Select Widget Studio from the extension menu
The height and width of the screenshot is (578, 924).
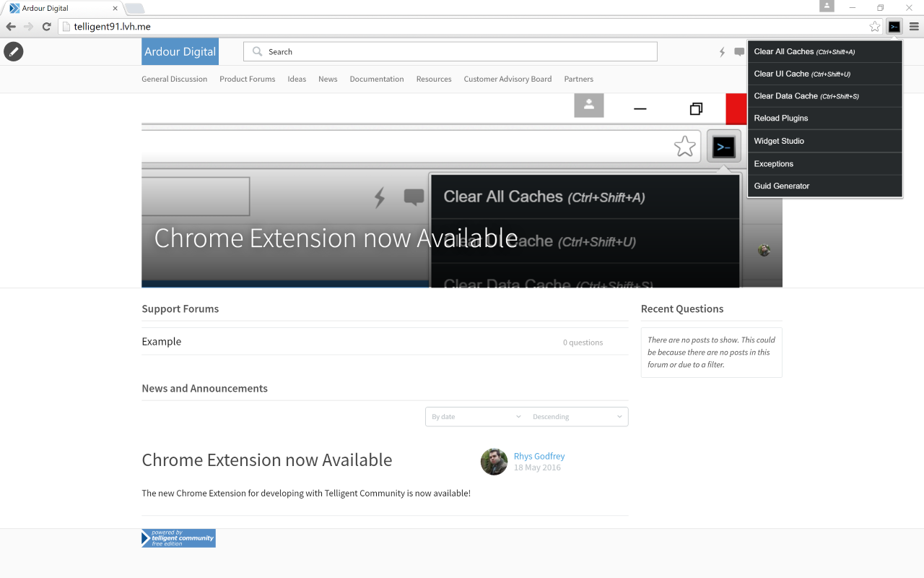click(779, 141)
